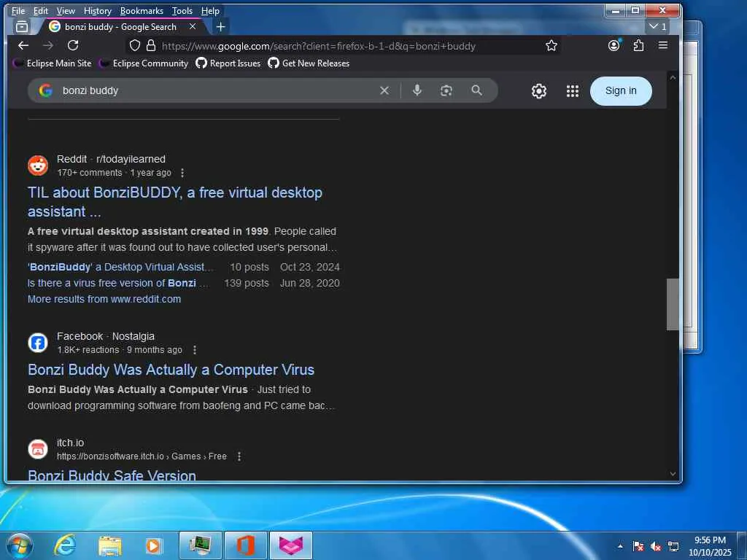Open more options for the Facebook result
Viewport: 747px width, 560px height.
(x=194, y=350)
